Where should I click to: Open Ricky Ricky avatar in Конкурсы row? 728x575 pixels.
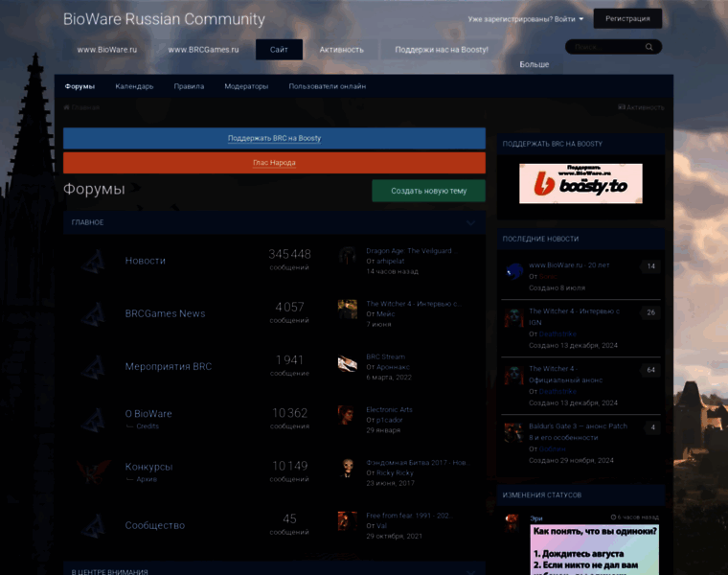tap(348, 469)
